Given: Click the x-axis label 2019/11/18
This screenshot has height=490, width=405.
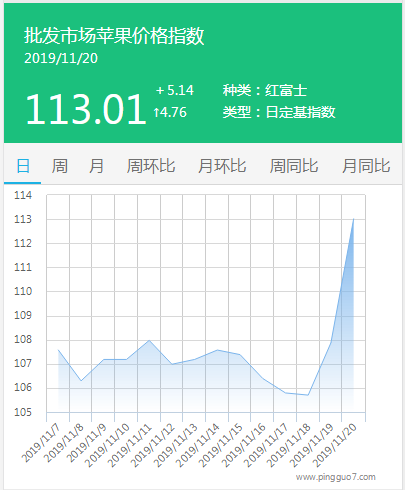Looking at the screenshot, I should pyautogui.click(x=289, y=445).
